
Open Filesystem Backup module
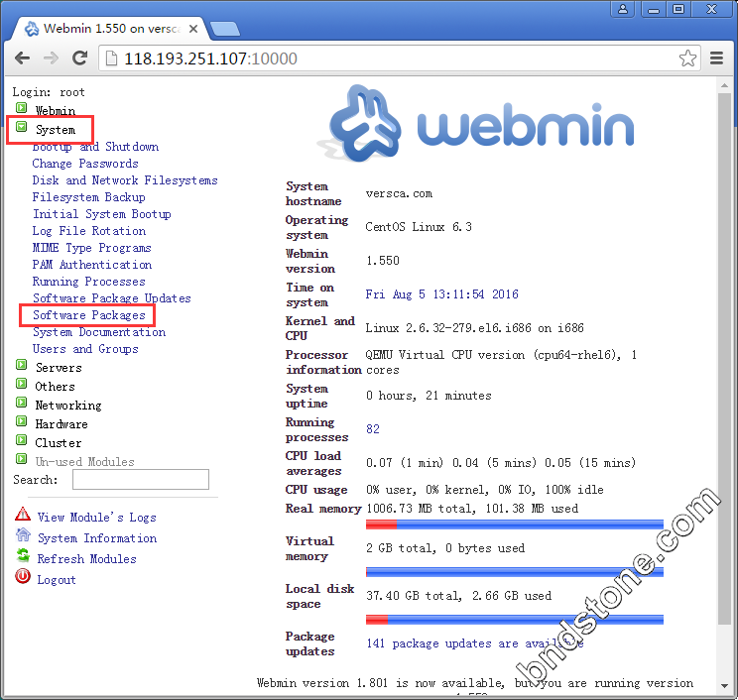coord(88,197)
